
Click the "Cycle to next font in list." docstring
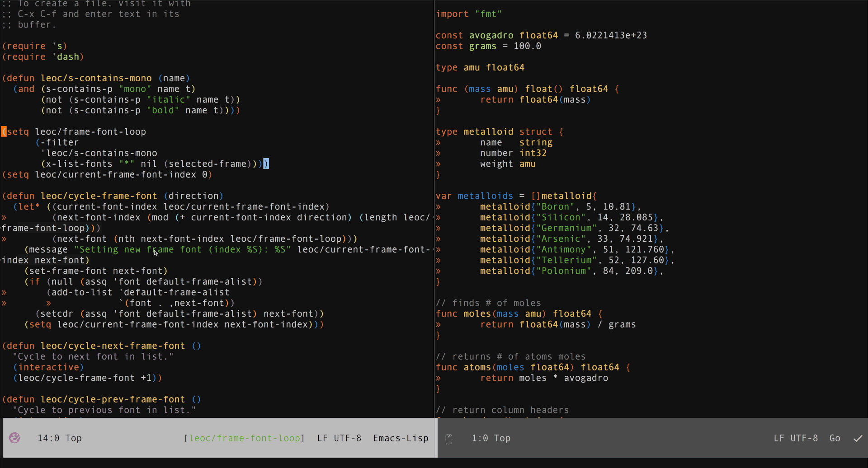point(93,356)
